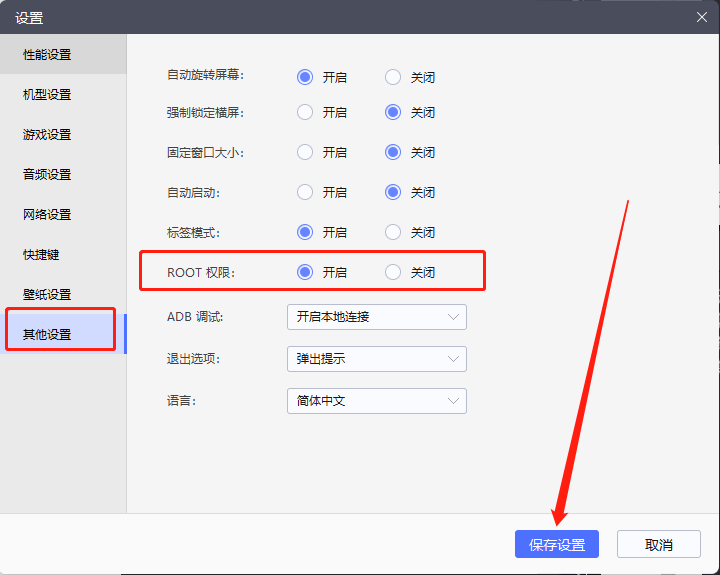The image size is (720, 575).
Task: Open 音频设置 in the sidebar
Action: click(63, 175)
